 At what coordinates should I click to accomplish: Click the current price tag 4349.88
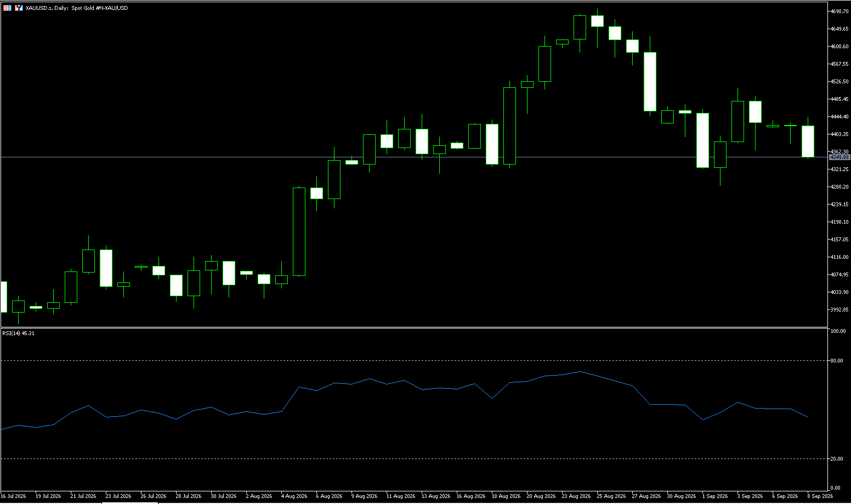click(x=839, y=157)
